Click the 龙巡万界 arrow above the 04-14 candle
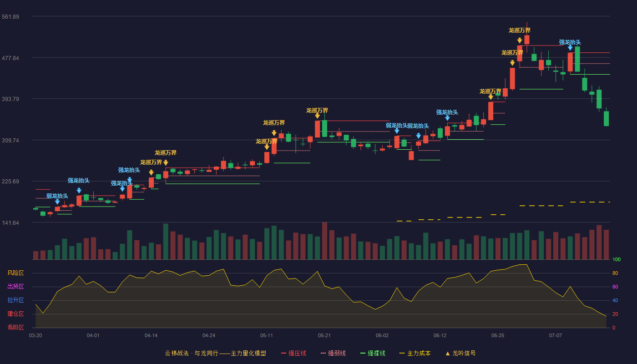 (x=151, y=172)
